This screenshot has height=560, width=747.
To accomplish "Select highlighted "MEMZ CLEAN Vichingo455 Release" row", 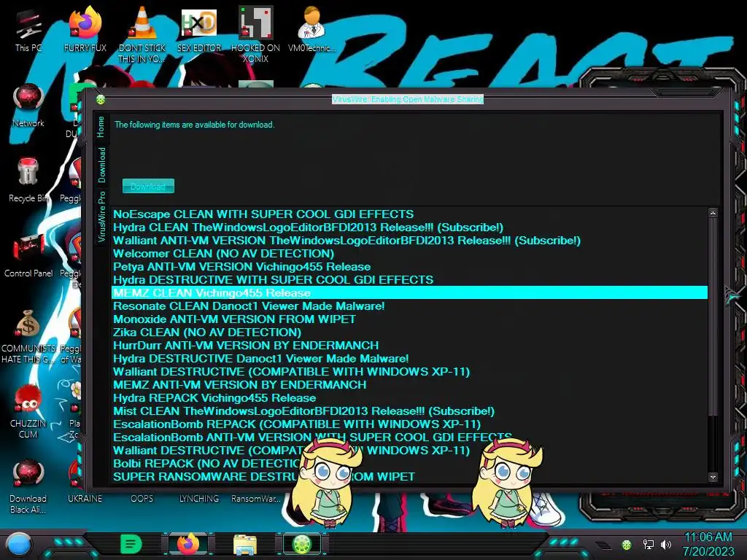I will [x=409, y=293].
